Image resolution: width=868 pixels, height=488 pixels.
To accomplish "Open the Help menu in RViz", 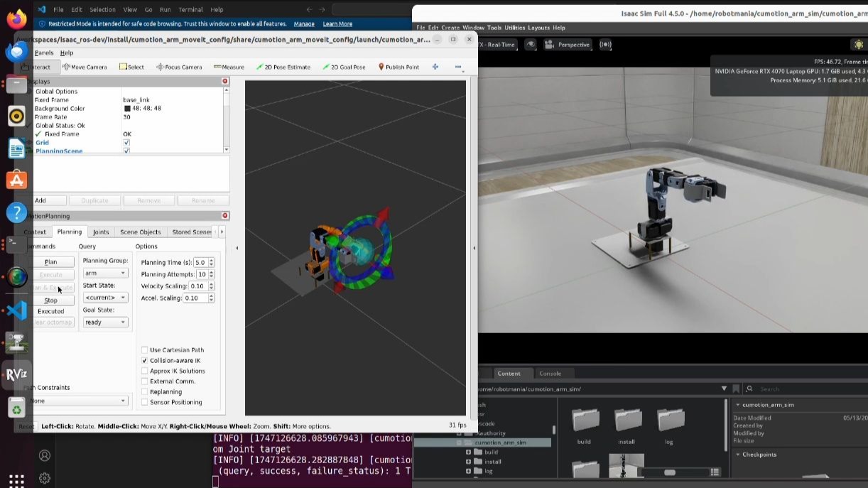I will pyautogui.click(x=67, y=53).
